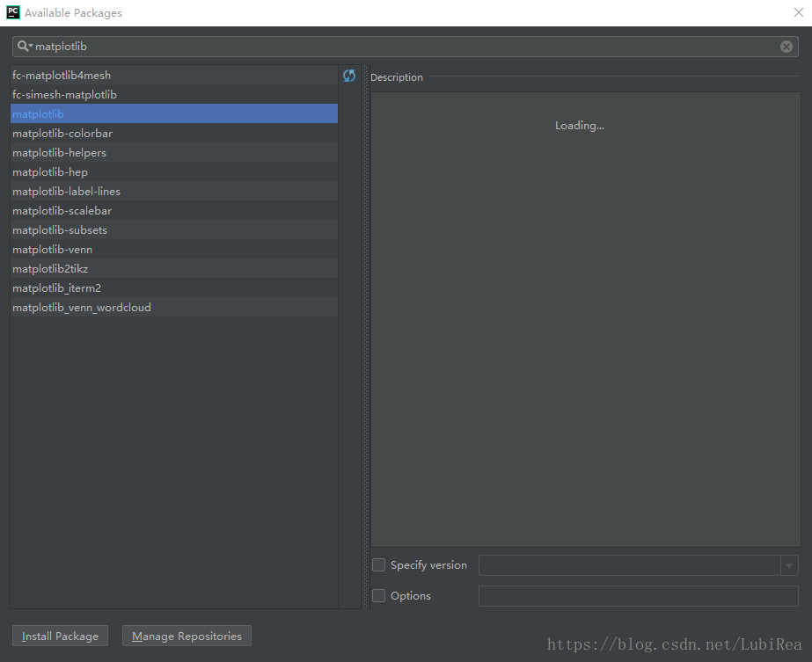Select fc-matplotlib4mesh package
The width and height of the screenshot is (812, 662).
[174, 75]
